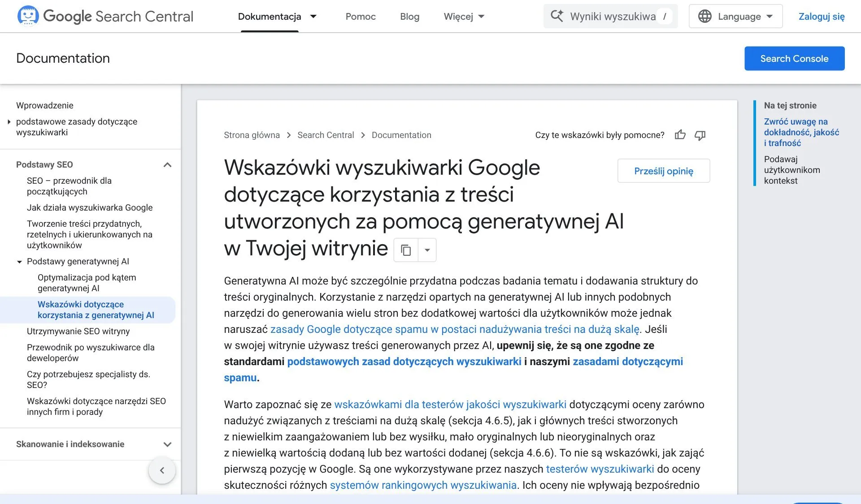Open systemów rankingowych wyszukiwania link
The height and width of the screenshot is (504, 861).
coord(423,485)
